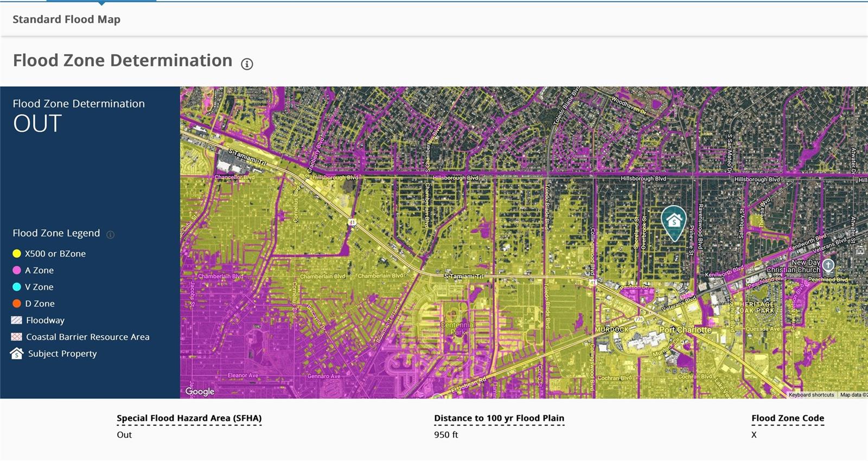Click the Port Charlotte label on map

tap(685, 330)
